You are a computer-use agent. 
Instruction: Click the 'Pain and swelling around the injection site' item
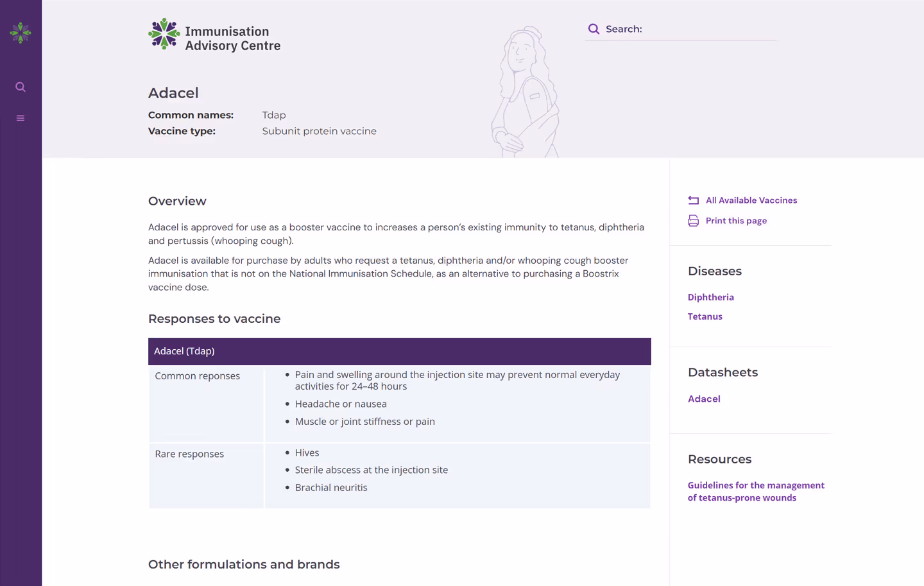tap(457, 381)
